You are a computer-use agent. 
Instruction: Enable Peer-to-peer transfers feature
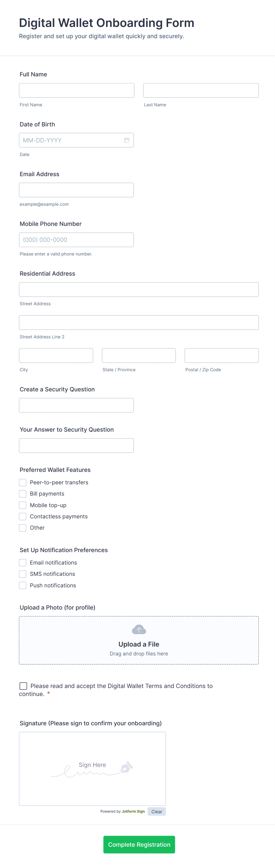click(22, 482)
